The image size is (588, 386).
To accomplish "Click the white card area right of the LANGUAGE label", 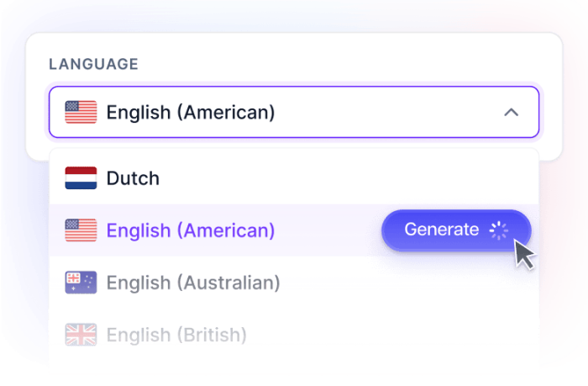I will [336, 65].
